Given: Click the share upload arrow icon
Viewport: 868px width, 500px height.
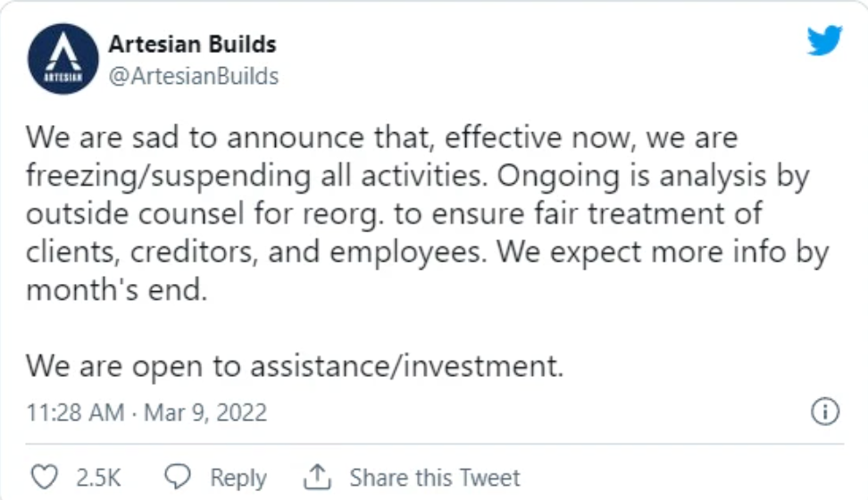Looking at the screenshot, I should point(317,477).
